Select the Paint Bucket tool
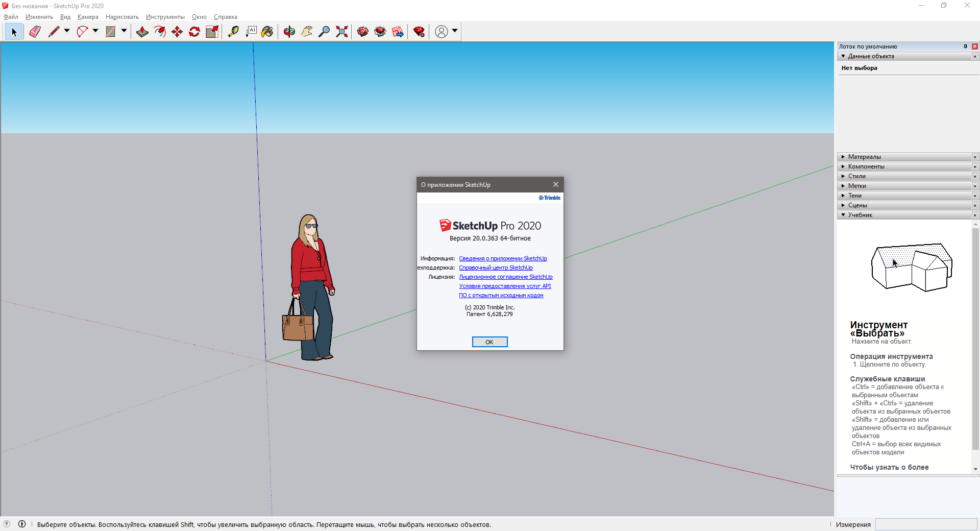The height and width of the screenshot is (531, 980). [267, 32]
